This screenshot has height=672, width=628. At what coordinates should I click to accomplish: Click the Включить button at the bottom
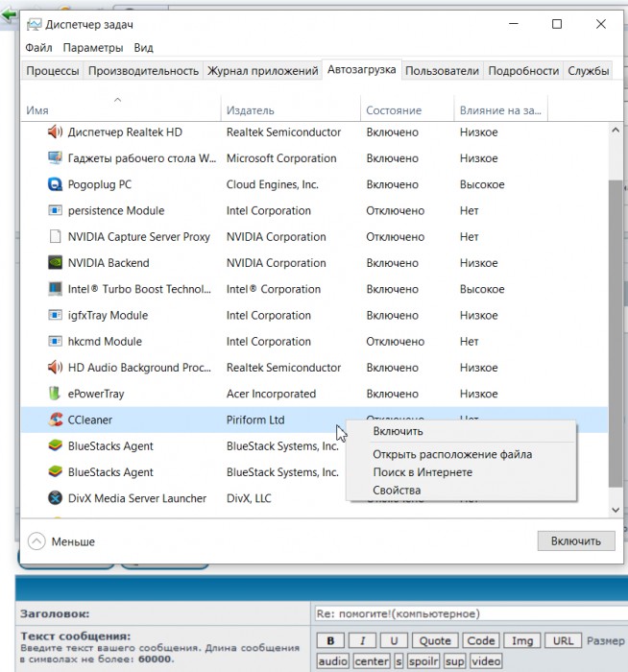click(x=576, y=540)
